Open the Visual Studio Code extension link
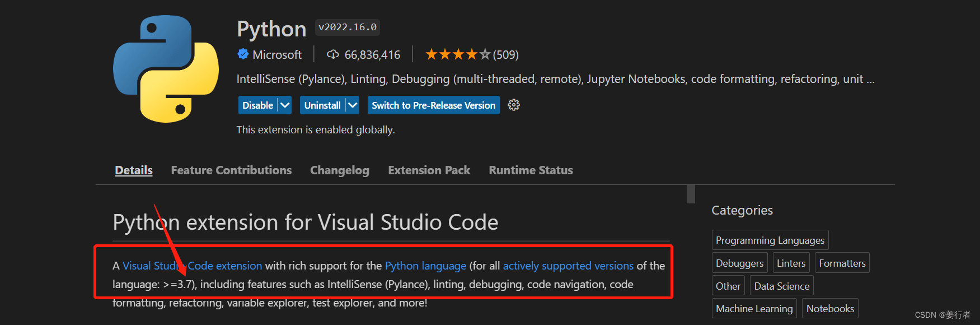Image resolution: width=980 pixels, height=325 pixels. [x=192, y=266]
